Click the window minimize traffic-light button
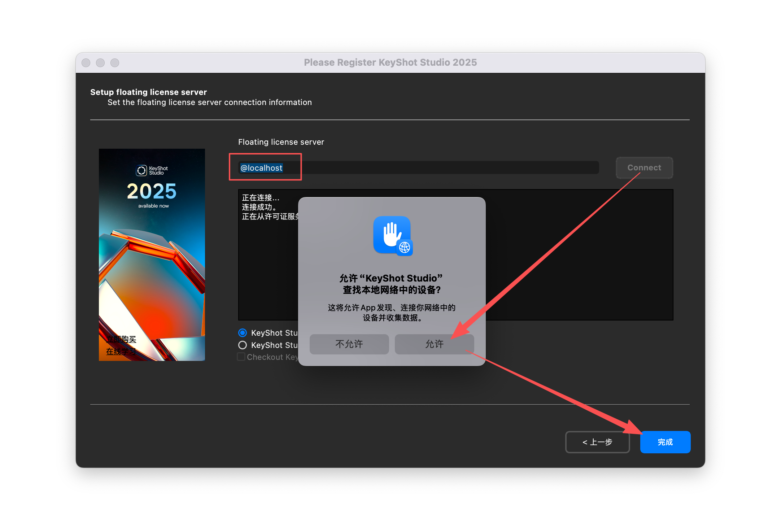Image resolution: width=768 pixels, height=532 pixels. point(100,63)
